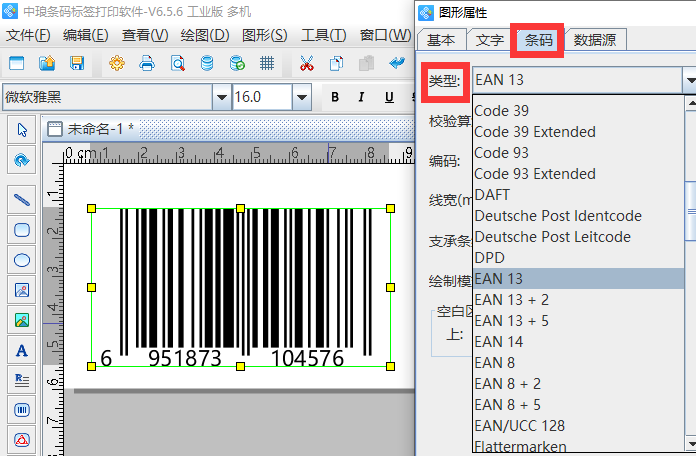Click the print icon
The width and height of the screenshot is (696, 456).
pos(147,63)
